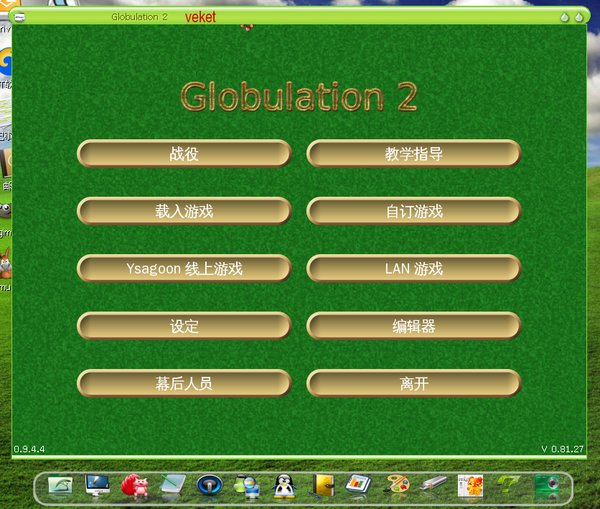Select the LAN 游戏 button

[414, 268]
